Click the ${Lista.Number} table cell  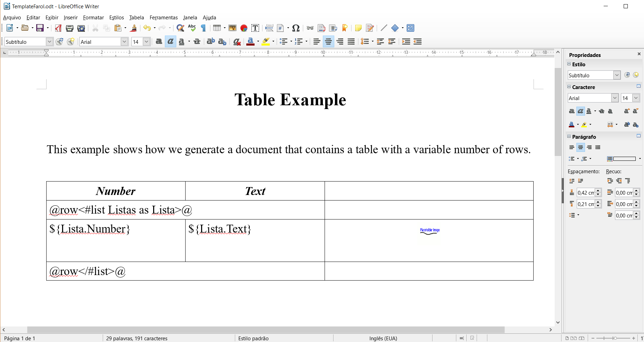[116, 240]
